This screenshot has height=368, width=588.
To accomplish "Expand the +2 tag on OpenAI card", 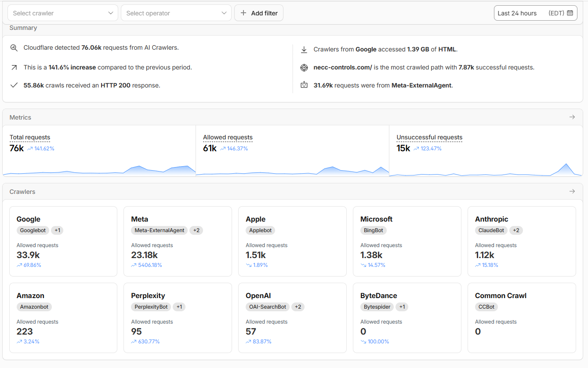I will [298, 307].
